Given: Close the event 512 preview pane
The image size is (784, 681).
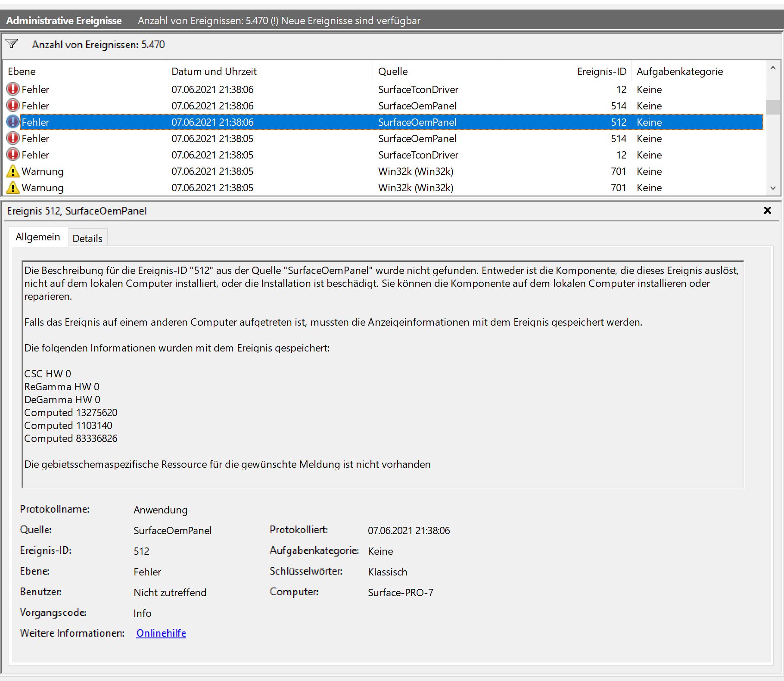Looking at the screenshot, I should 767,210.
